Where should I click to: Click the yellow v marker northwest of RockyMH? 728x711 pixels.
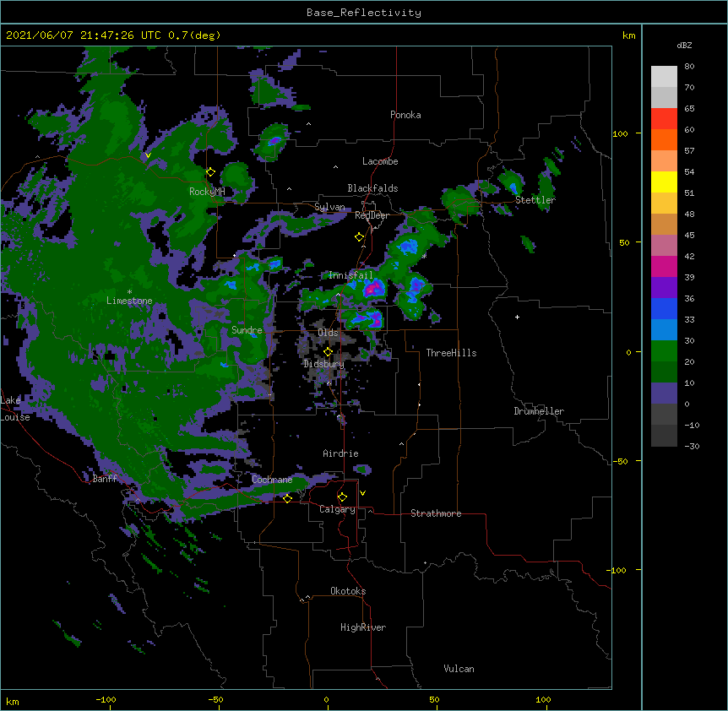pyautogui.click(x=148, y=155)
